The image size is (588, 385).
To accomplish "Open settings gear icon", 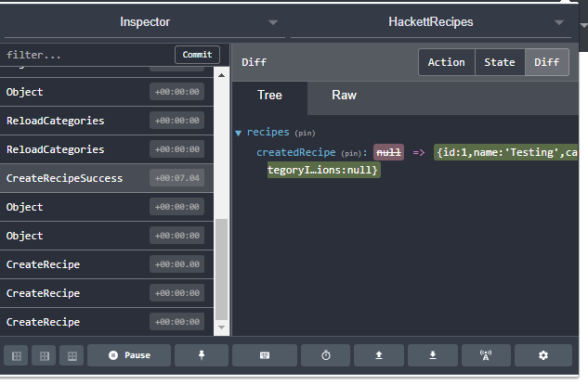I will click(x=543, y=355).
